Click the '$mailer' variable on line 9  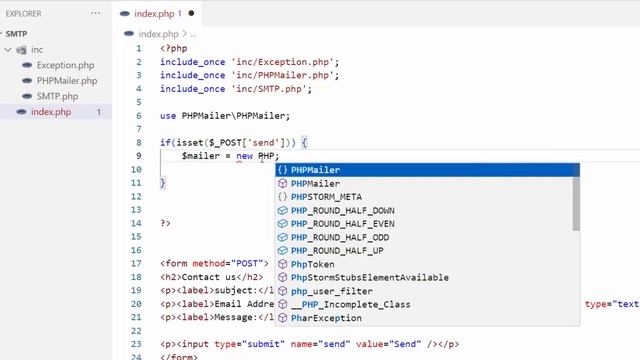[x=201, y=156]
